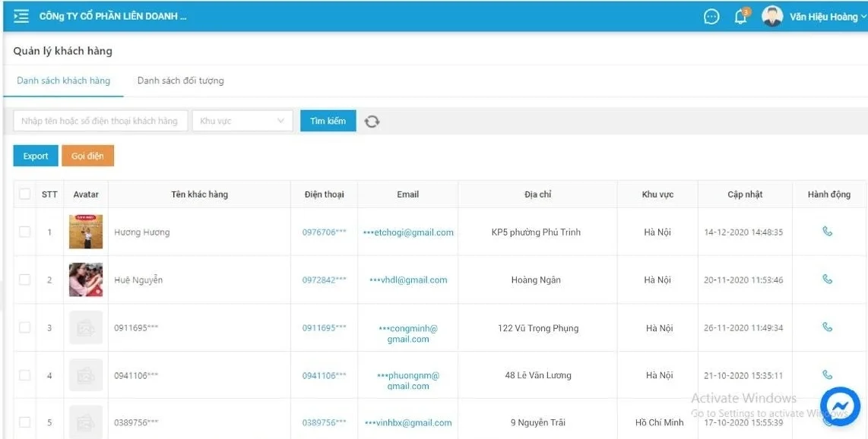Screen dimensions: 868x439
Task: Open the floating Messenger chat bubble
Action: [840, 407]
